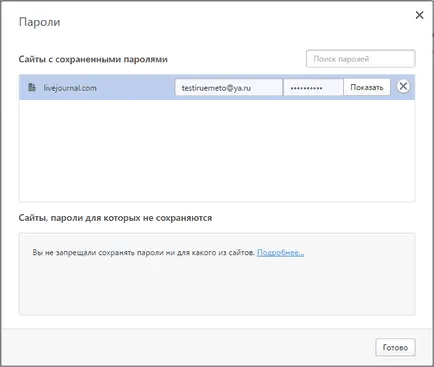434x367 pixels.
Task: Select the page icon beside livejournal.com
Action: pyautogui.click(x=32, y=88)
